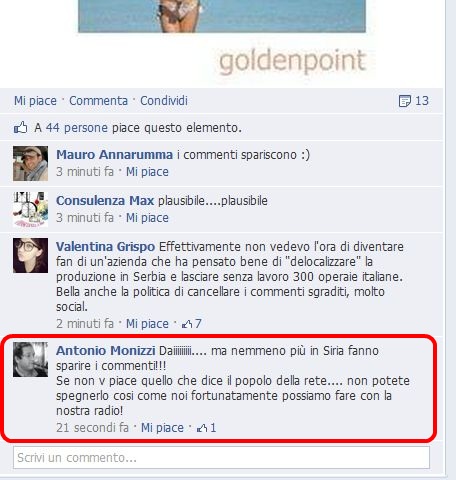Click Condividi to share the post
The image size is (456, 480).
[x=164, y=101]
